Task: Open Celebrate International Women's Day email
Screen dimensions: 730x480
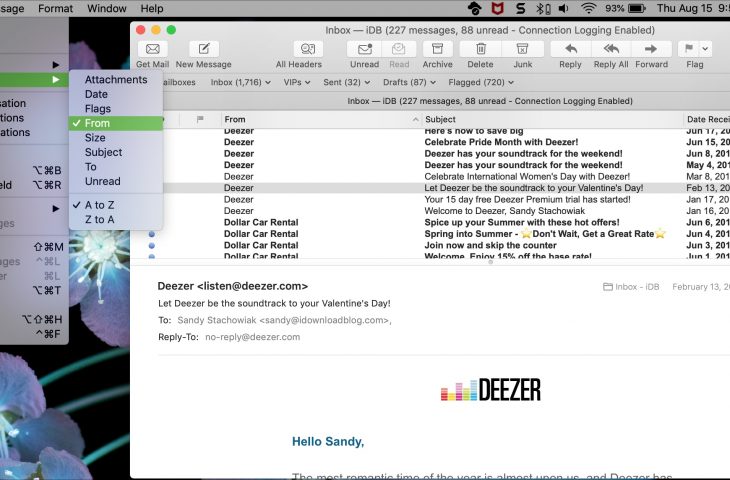Action: tap(527, 176)
